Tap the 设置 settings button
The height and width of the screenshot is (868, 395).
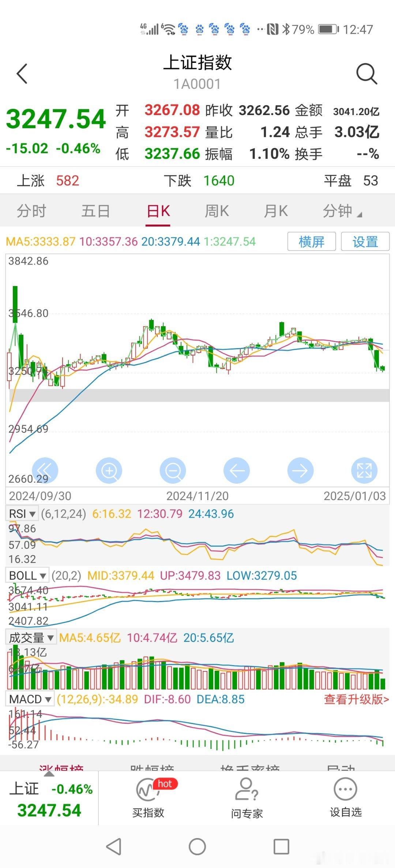coord(365,241)
